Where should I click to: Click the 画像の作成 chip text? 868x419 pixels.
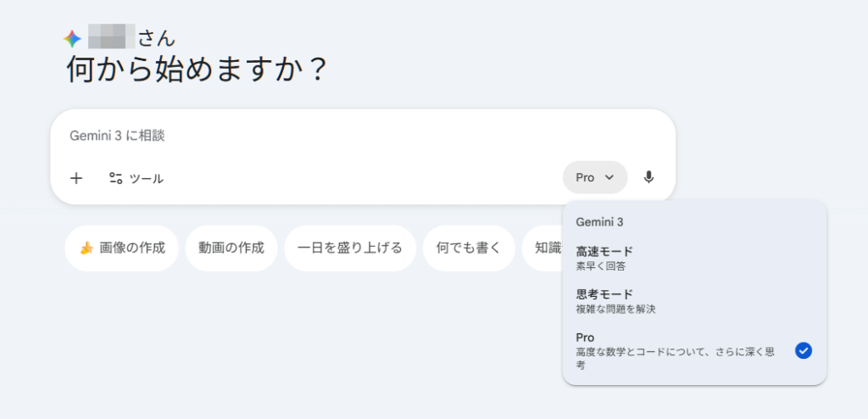pyautogui.click(x=131, y=248)
